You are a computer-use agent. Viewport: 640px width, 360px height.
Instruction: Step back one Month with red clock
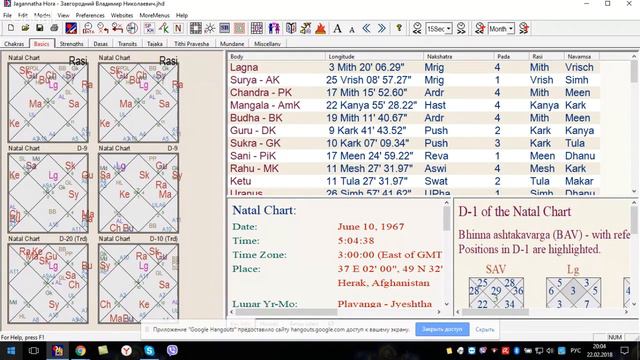click(480, 28)
